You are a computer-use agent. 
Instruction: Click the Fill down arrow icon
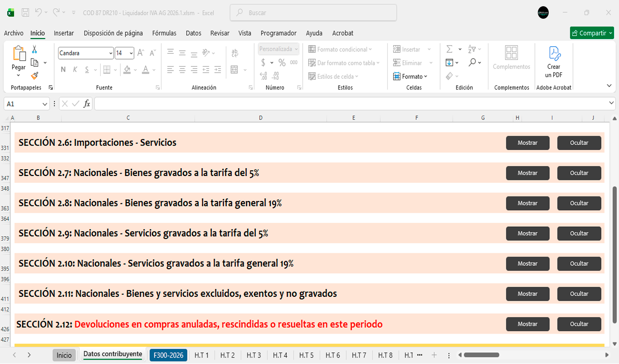(x=449, y=62)
